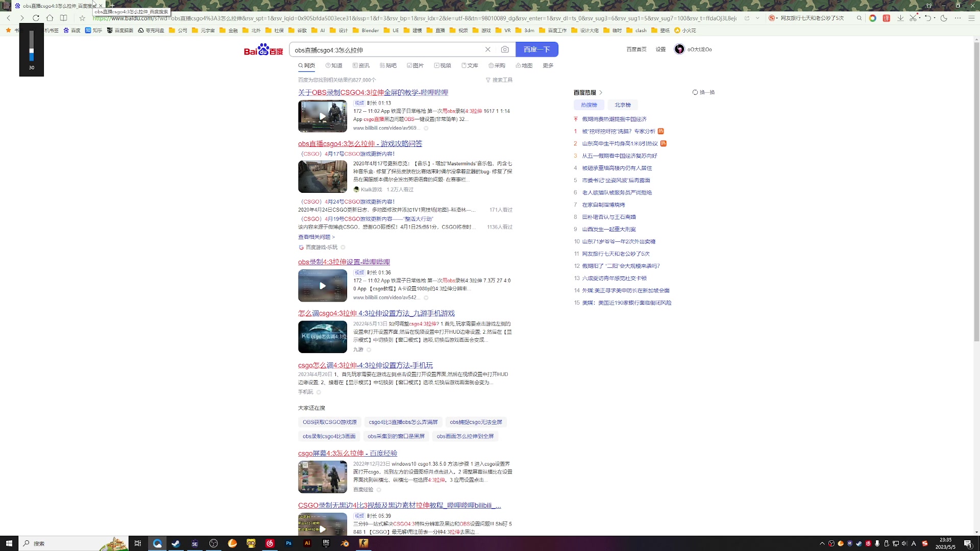Select 北京榜 tab in hot list
This screenshot has width=980, height=551.
623,105
